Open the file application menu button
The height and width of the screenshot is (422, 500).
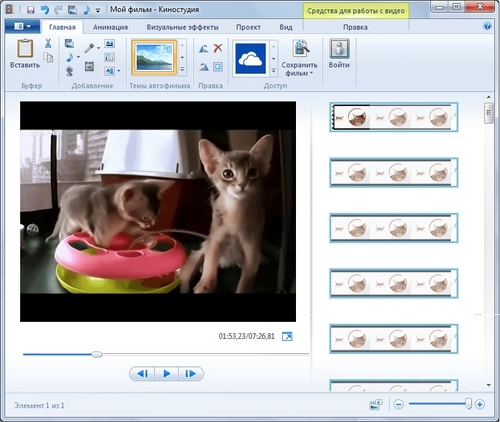[x=22, y=26]
